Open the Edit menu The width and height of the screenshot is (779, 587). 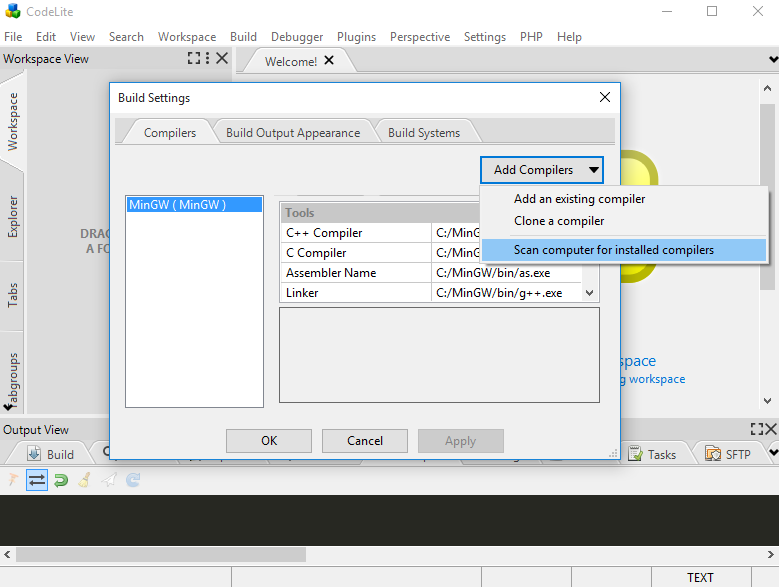(x=46, y=37)
